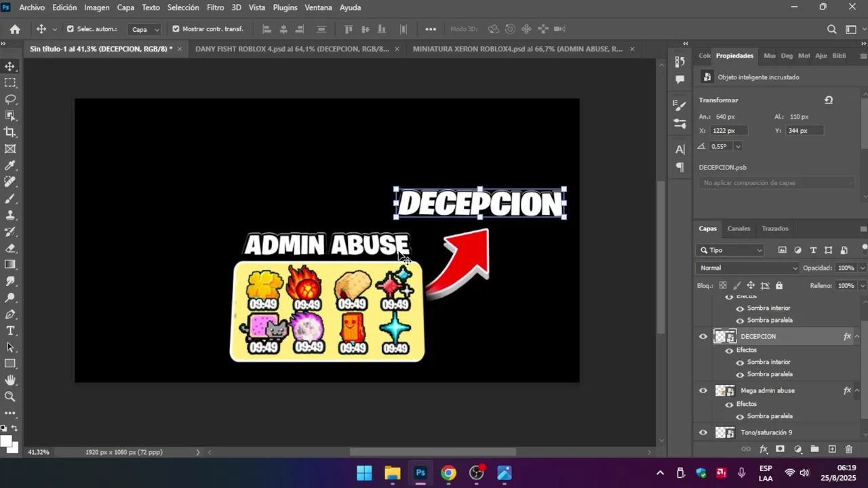Screen dimensions: 868x488
Task: Select the Object Selection tool
Action: click(10, 116)
